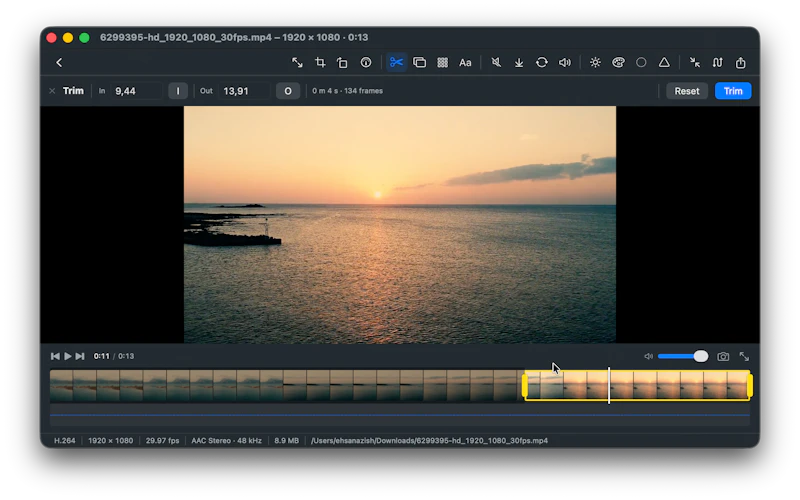Click the sunset video preview

399,224
